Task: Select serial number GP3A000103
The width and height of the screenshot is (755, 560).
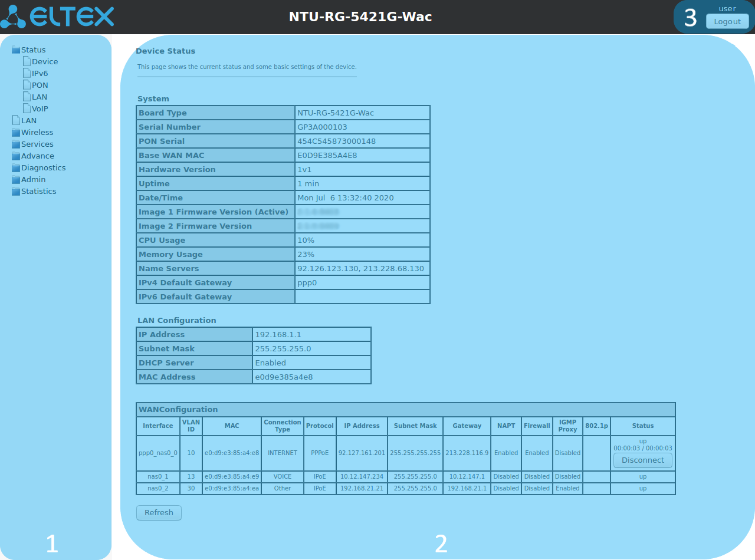Action: click(x=322, y=127)
